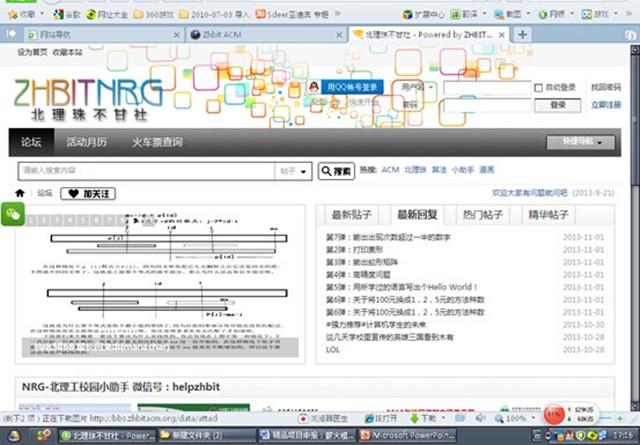Open the 360游戏 bookmark folder
The width and height of the screenshot is (640, 445).
153,15
